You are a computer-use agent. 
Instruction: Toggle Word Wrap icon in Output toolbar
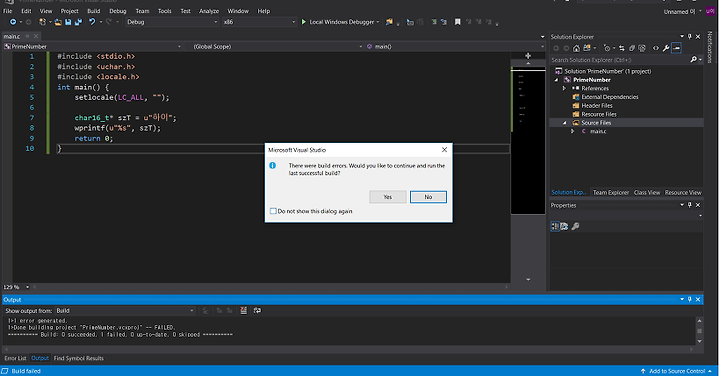pos(257,311)
